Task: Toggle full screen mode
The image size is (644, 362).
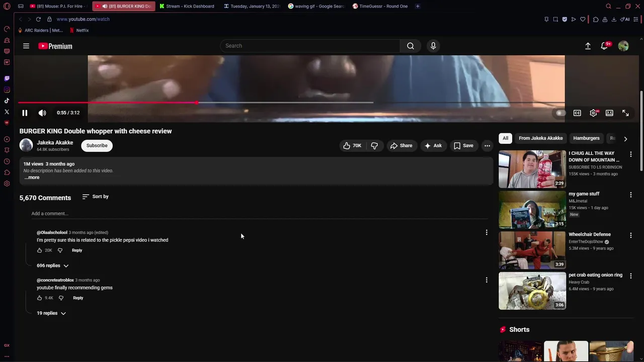Action: point(625,113)
